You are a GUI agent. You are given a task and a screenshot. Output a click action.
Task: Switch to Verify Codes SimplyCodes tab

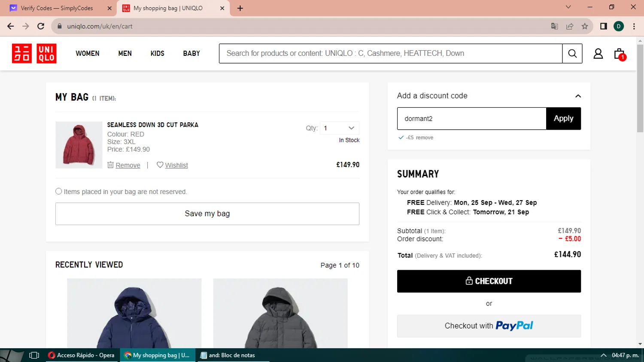coord(57,8)
